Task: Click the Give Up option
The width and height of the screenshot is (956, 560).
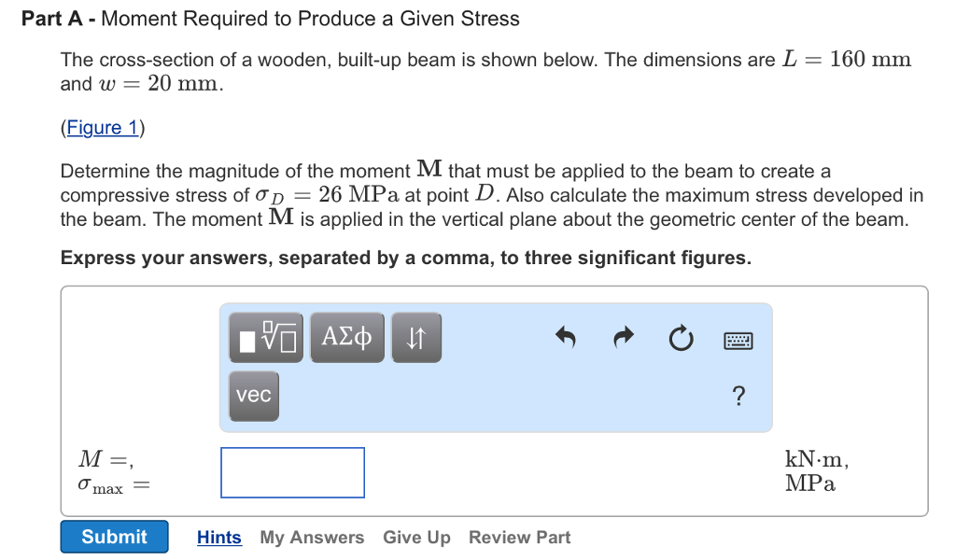Action: pos(416,537)
